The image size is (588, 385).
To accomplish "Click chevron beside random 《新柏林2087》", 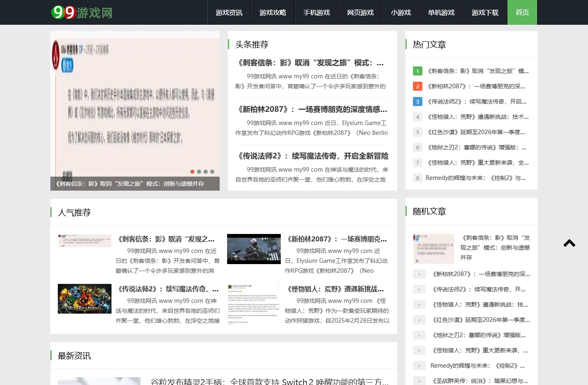I will point(419,274).
